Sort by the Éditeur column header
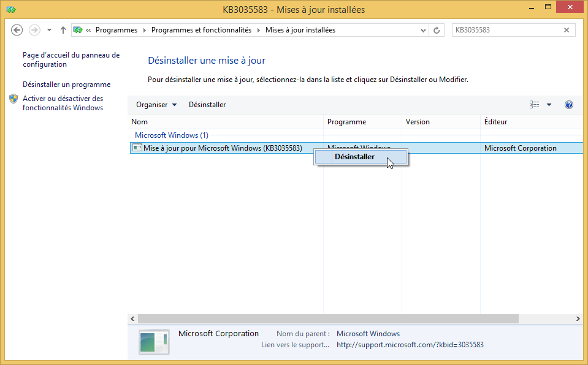Viewport: 588px width, 365px height. [x=532, y=122]
